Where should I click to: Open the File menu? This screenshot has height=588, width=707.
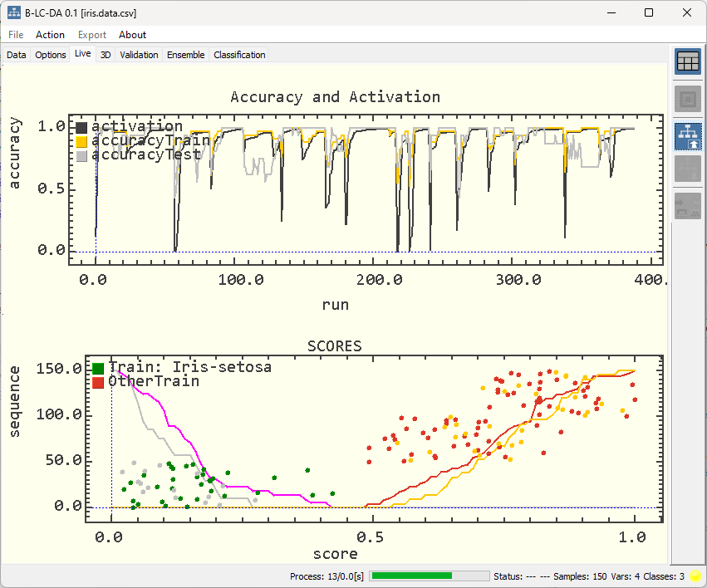[15, 34]
